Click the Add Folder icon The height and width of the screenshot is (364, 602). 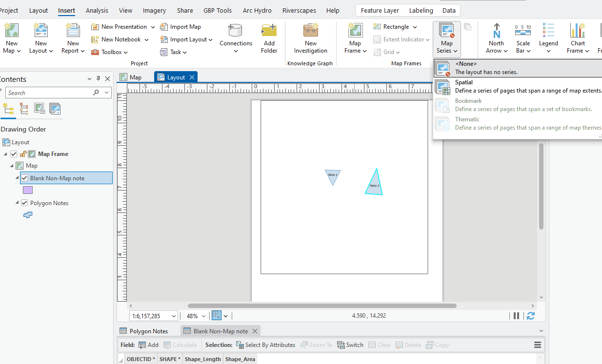[x=269, y=38]
